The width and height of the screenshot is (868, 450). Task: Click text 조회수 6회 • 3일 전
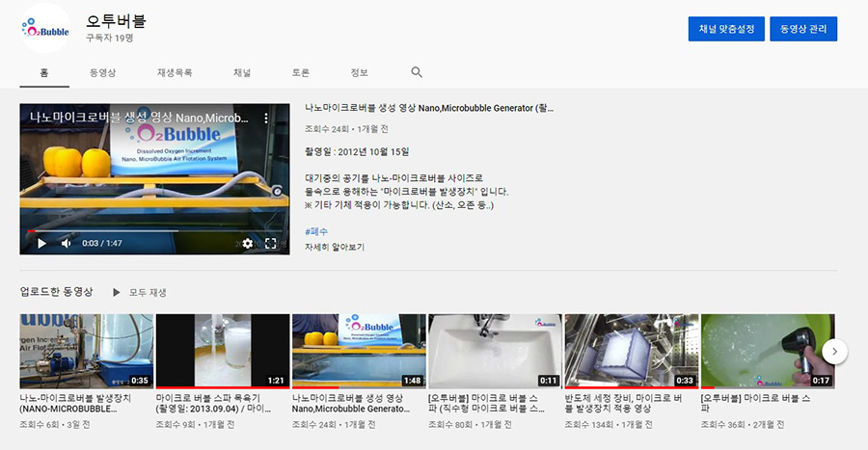pyautogui.click(x=55, y=425)
